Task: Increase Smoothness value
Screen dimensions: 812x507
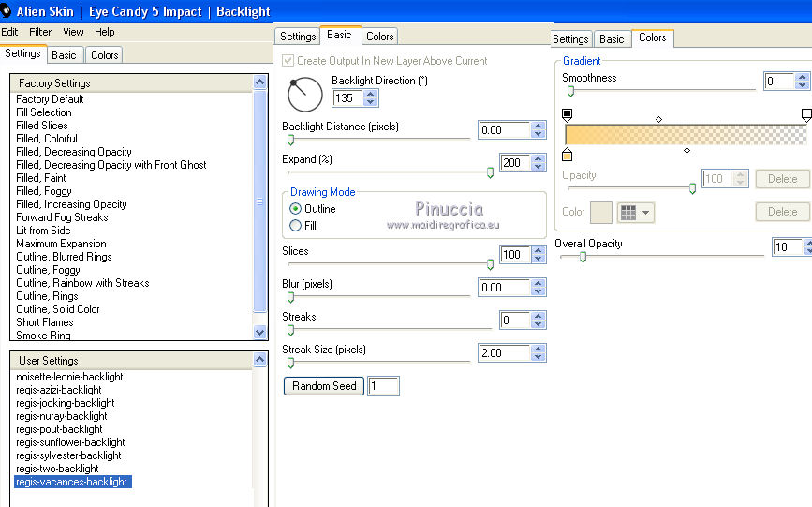Action: pos(802,77)
